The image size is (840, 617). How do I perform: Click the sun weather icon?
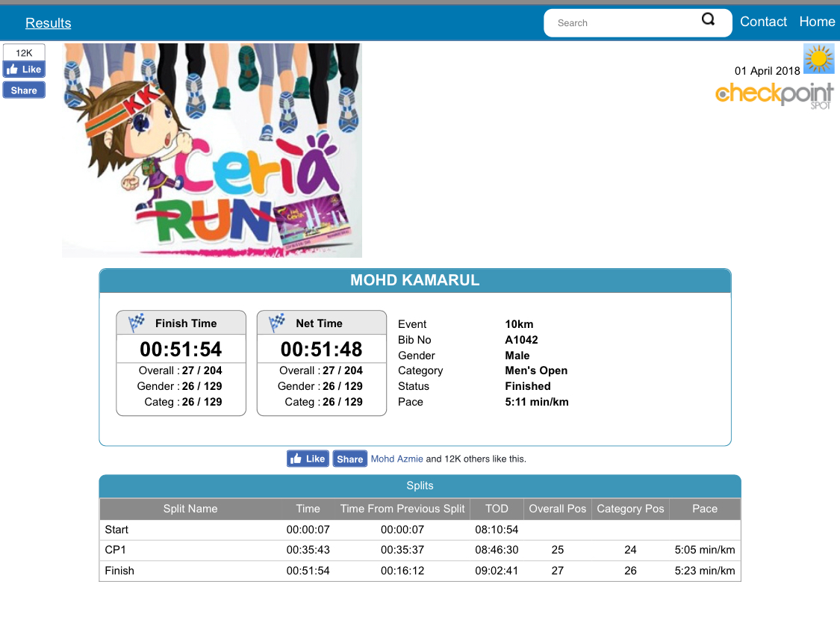pyautogui.click(x=818, y=58)
